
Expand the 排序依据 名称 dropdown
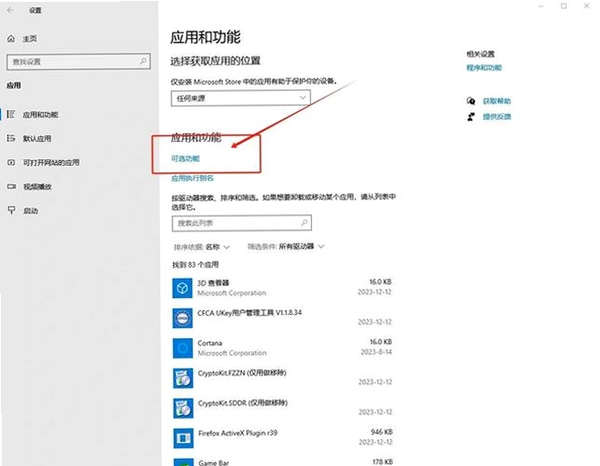(202, 247)
